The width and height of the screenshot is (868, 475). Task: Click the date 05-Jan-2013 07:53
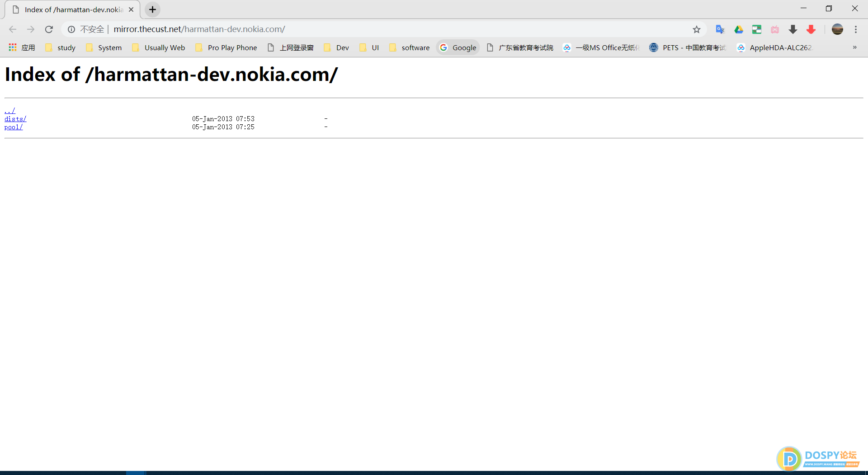pyautogui.click(x=223, y=119)
